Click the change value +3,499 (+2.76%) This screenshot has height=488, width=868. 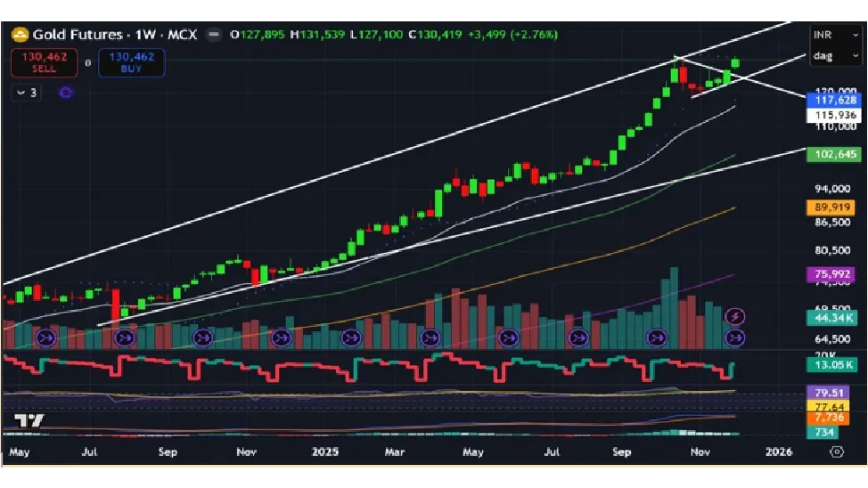coord(512,35)
